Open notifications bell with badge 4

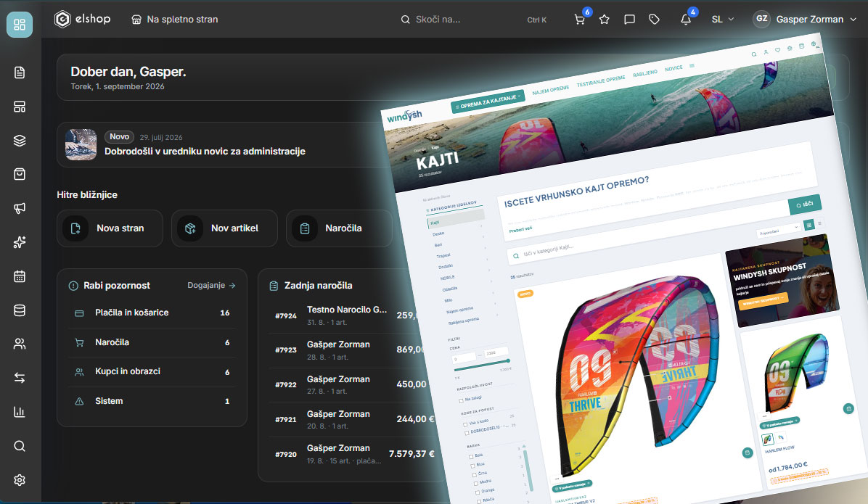click(x=686, y=20)
